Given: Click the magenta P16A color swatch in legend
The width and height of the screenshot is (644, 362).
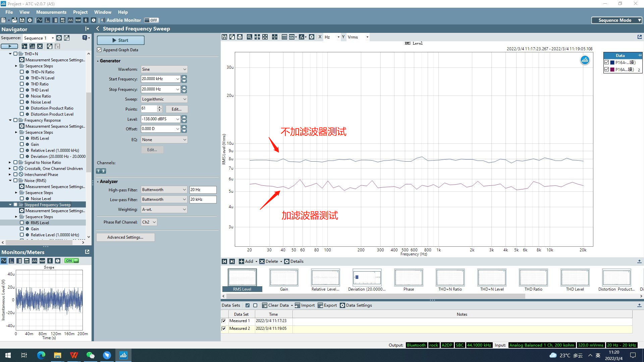Looking at the screenshot, I should point(612,69).
